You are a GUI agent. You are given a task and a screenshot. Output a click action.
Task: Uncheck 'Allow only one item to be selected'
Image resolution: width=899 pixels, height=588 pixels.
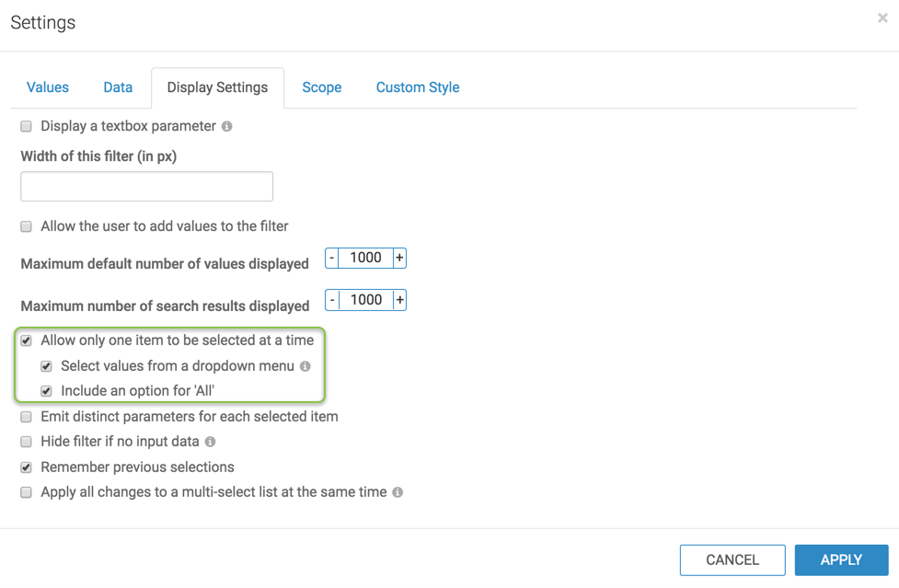tap(27, 340)
